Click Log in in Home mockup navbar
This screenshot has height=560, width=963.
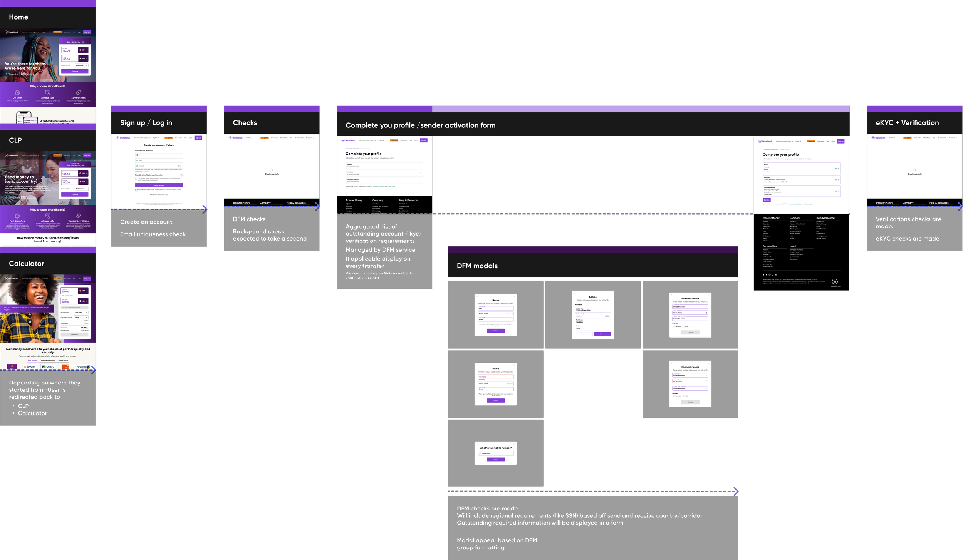(x=79, y=32)
